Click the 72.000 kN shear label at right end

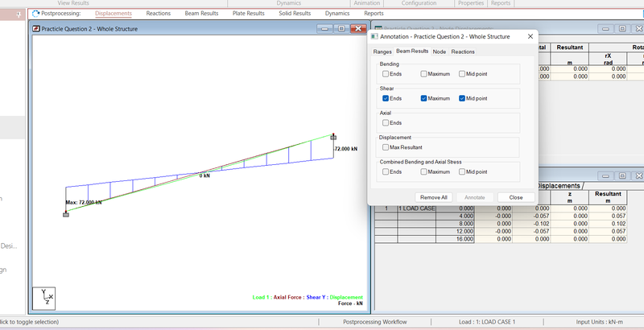[346, 149]
